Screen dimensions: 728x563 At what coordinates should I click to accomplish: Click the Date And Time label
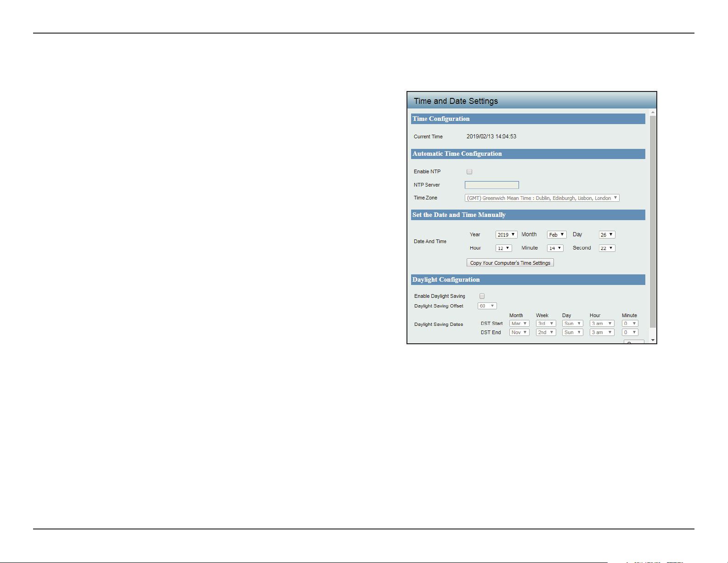point(430,242)
